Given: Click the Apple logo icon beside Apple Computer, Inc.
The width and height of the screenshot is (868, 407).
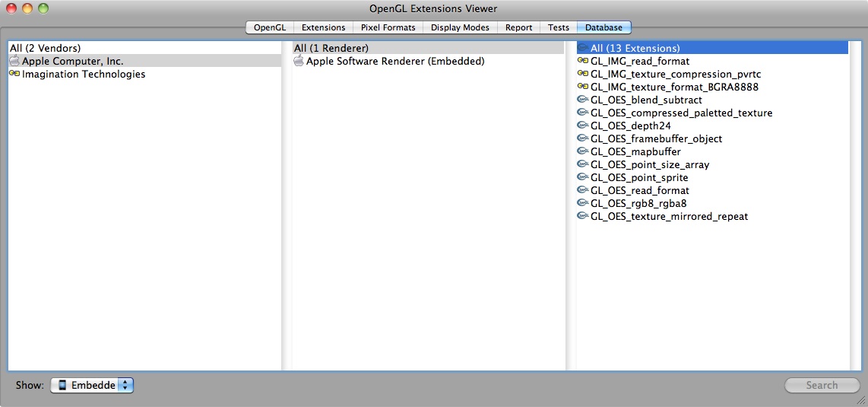Looking at the screenshot, I should 14,61.
